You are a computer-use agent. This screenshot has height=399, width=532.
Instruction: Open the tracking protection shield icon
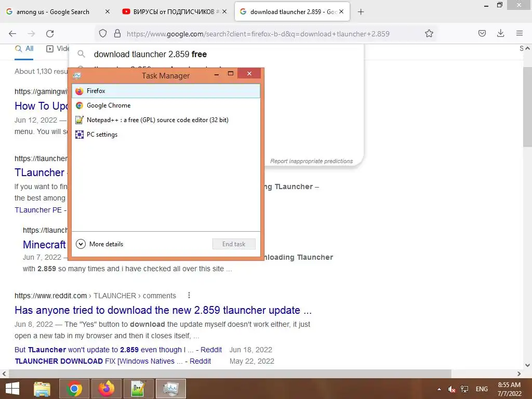pos(103,34)
